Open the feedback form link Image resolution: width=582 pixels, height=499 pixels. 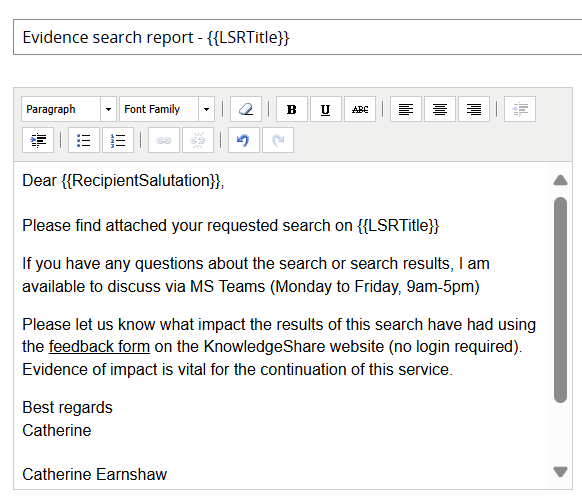99,346
